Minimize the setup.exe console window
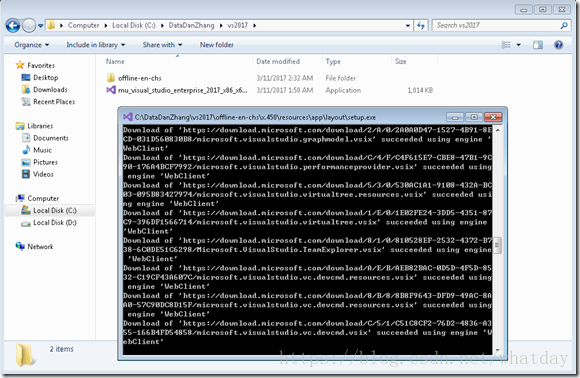580x378 pixels. [x=455, y=117]
